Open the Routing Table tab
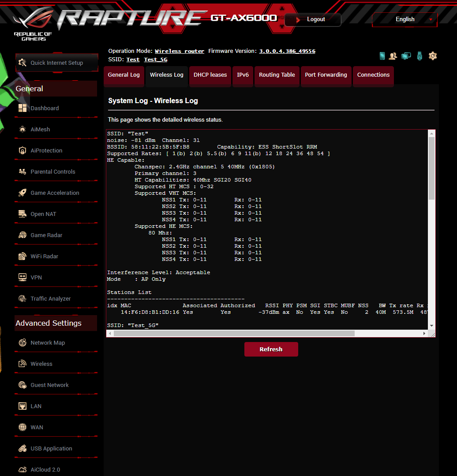This screenshot has width=457, height=476. click(x=277, y=75)
